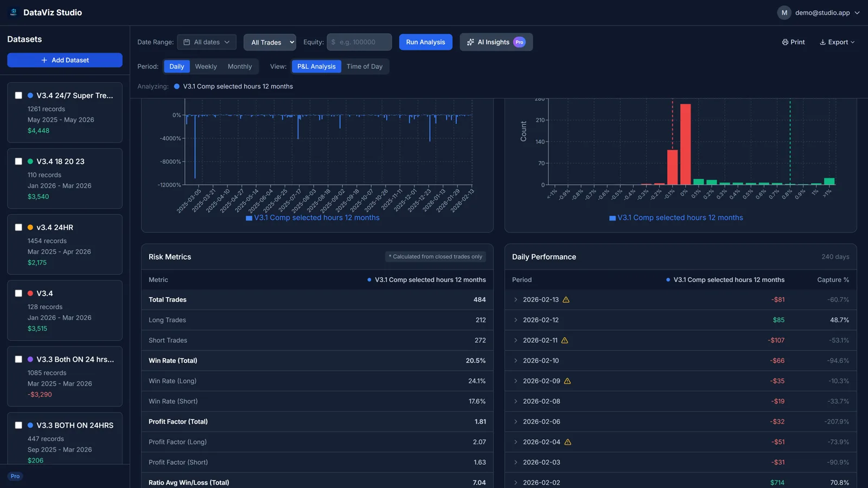Click the dollar sign in the Equity field
This screenshot has height=488, width=868.
click(x=333, y=42)
